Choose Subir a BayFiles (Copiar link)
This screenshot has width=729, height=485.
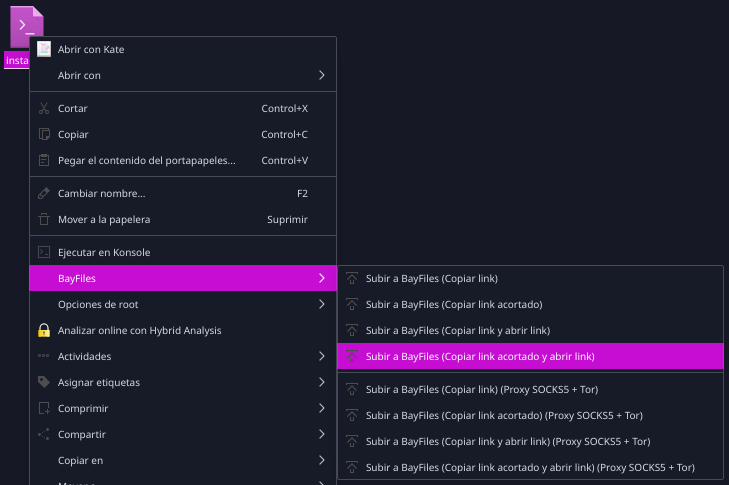[x=530, y=279]
